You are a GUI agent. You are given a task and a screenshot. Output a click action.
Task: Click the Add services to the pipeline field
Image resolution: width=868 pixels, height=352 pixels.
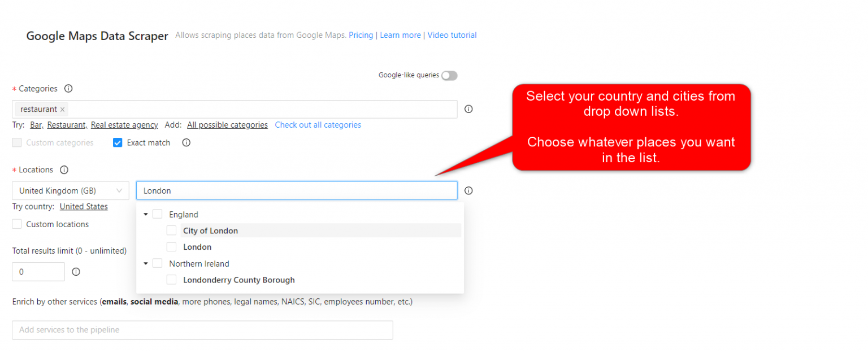[202, 330]
